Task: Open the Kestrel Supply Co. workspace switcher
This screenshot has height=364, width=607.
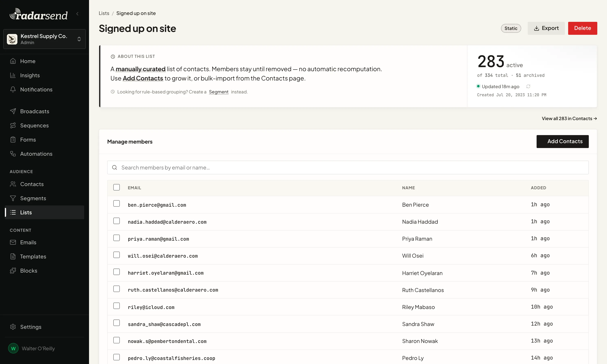Action: pyautogui.click(x=44, y=39)
